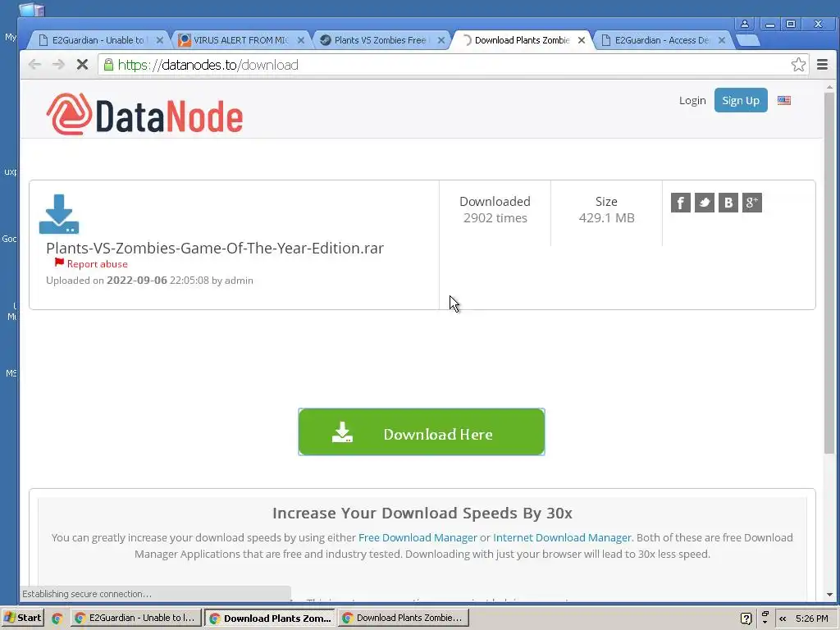Stop page loading with the X button

(82, 65)
